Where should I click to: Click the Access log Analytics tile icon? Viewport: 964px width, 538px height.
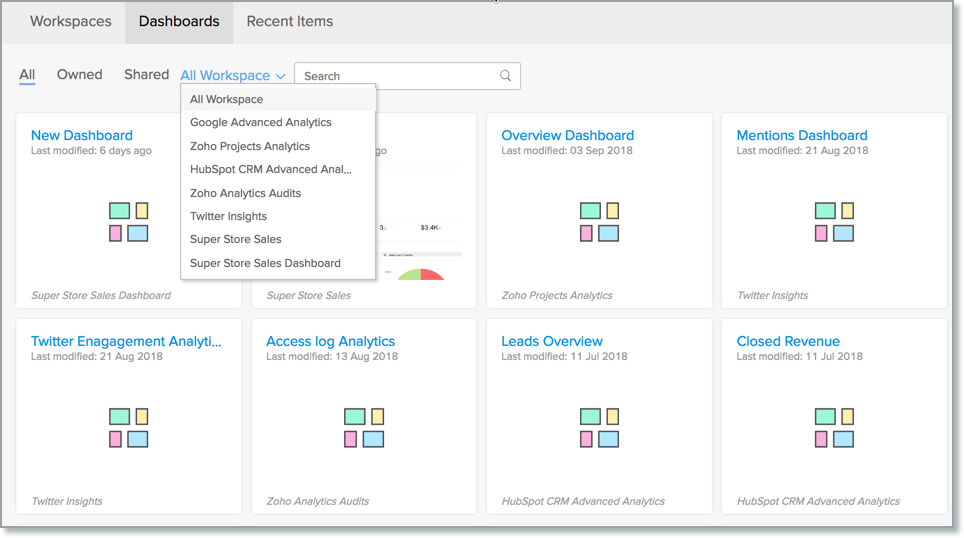(x=364, y=427)
